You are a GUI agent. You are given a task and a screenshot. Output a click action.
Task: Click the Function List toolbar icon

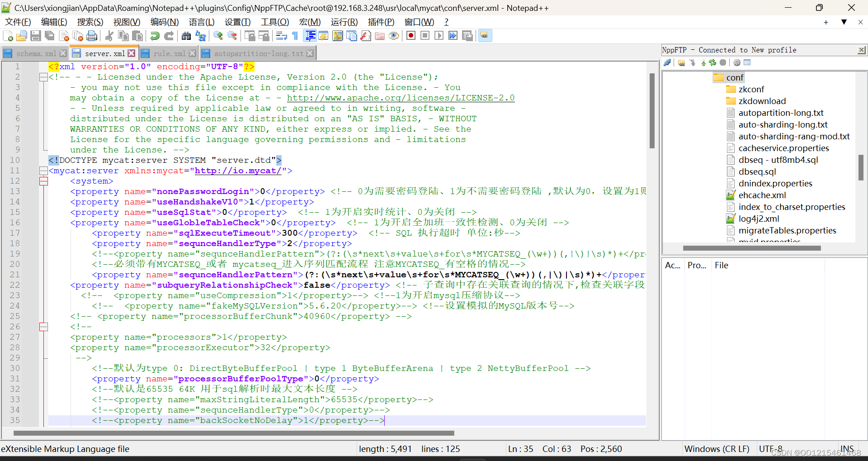coord(366,36)
